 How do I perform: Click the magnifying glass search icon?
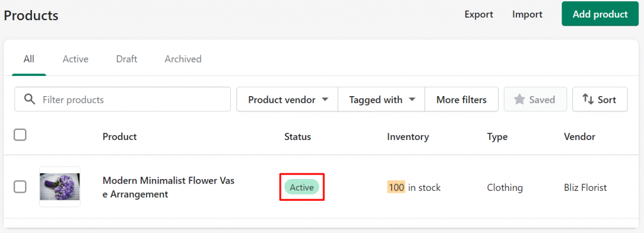(x=30, y=99)
